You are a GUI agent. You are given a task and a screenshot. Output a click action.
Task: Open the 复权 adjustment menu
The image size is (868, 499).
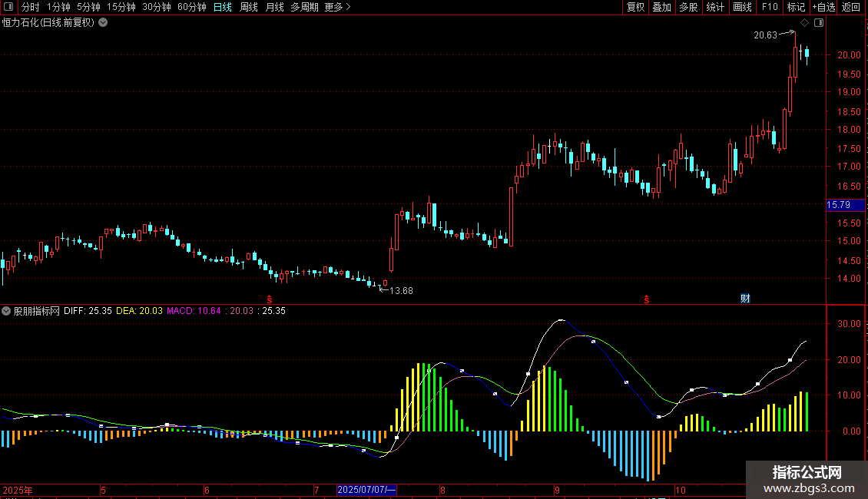[635, 7]
